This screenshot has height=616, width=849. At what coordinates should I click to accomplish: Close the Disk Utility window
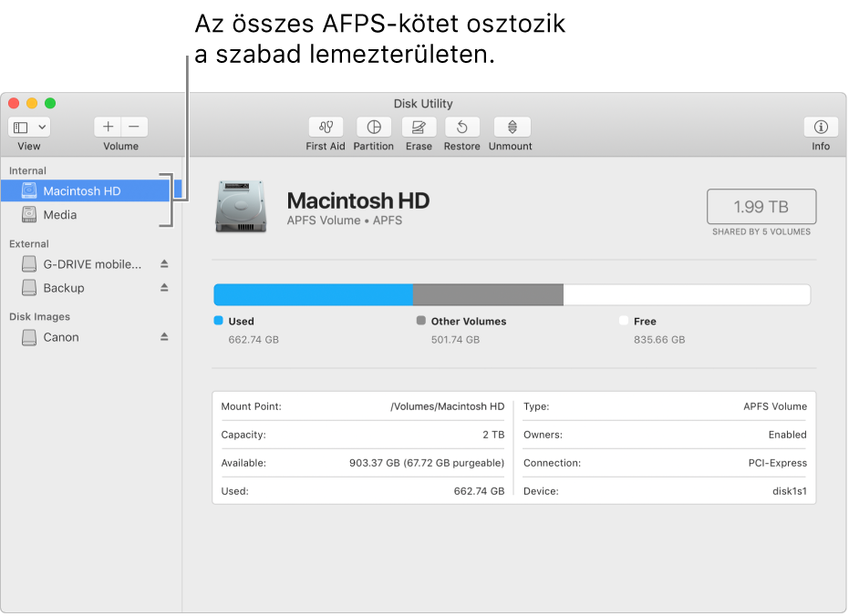(14, 103)
